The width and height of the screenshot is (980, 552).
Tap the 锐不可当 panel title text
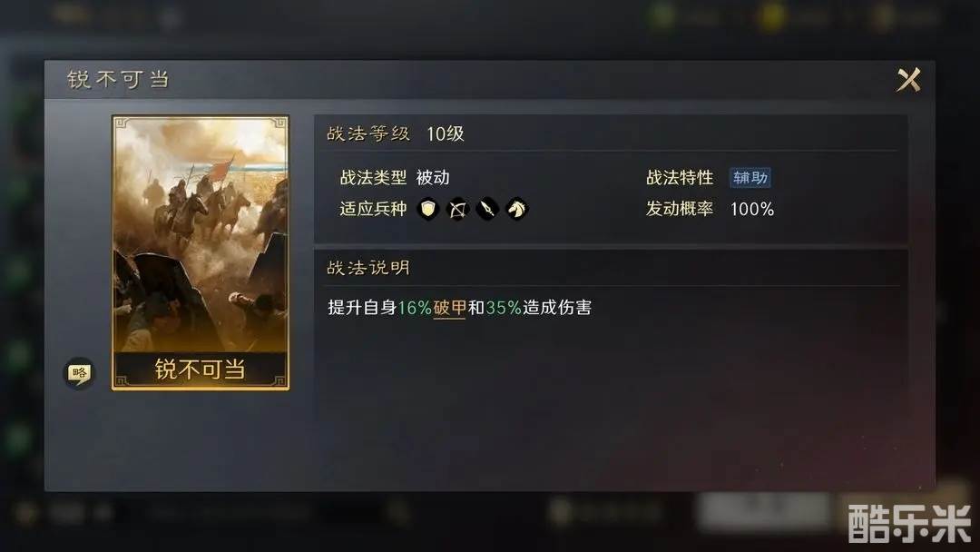[118, 79]
